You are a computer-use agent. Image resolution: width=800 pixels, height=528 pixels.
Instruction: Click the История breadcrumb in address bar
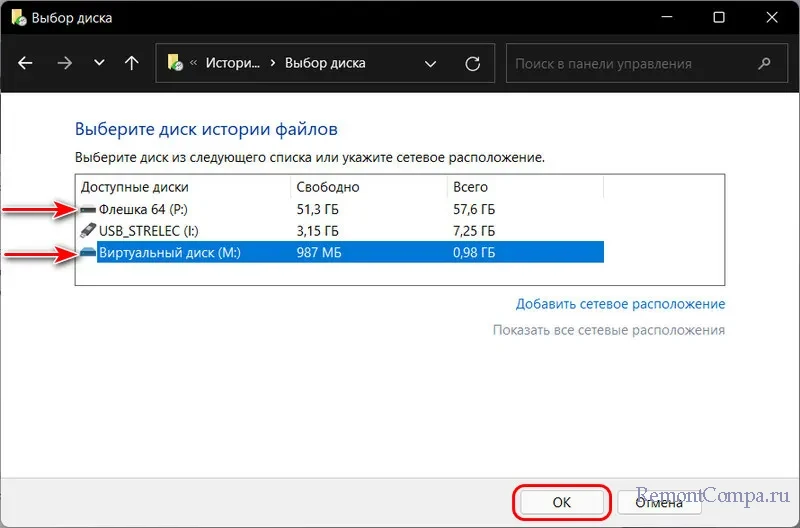232,63
